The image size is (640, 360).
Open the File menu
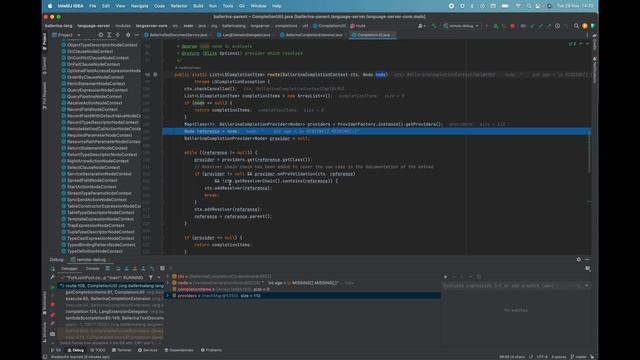93,6
